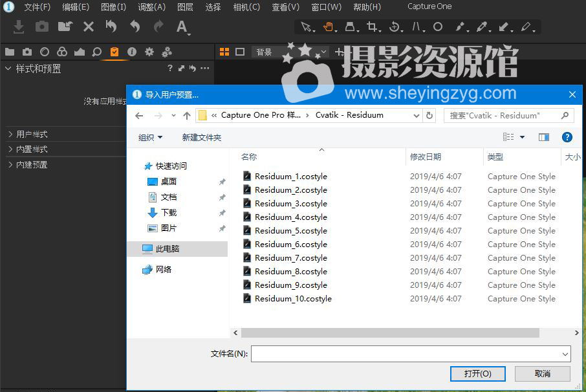Expand the 内置样式 group

tap(10, 149)
